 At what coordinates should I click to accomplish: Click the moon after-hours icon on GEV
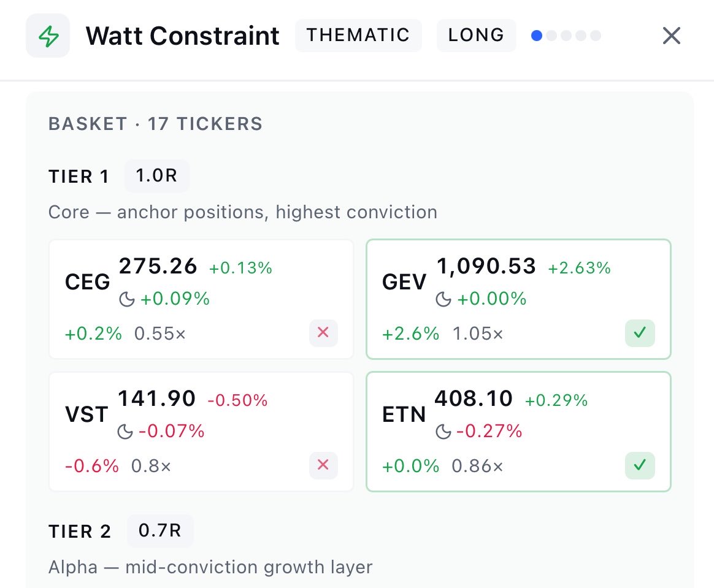coord(443,299)
